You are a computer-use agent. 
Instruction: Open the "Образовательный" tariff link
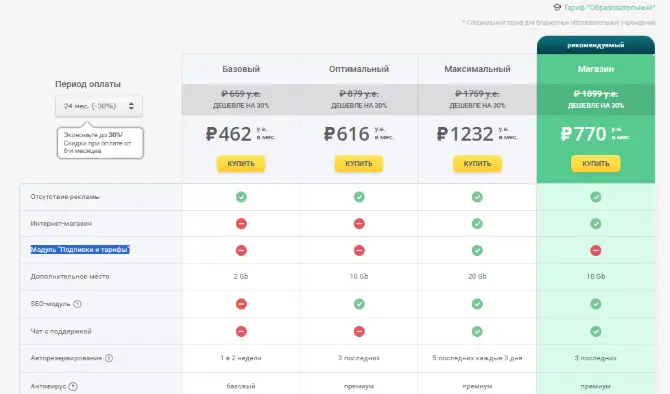pos(609,7)
